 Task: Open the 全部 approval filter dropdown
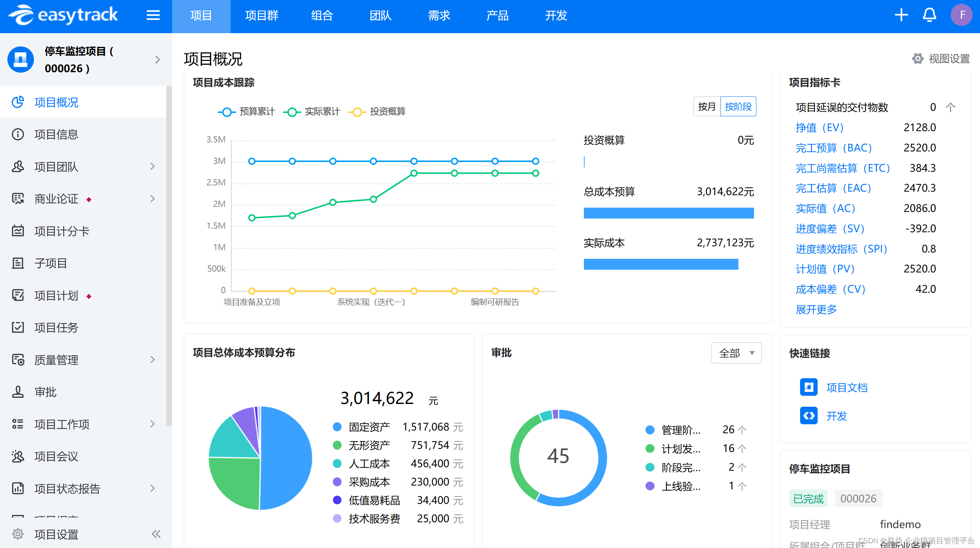pos(736,353)
